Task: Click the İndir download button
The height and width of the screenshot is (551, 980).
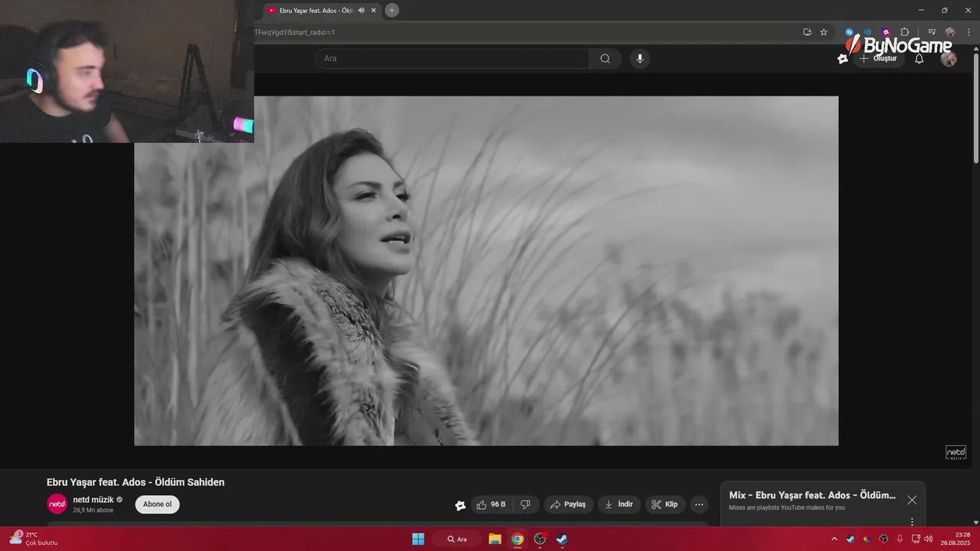Action: pyautogui.click(x=619, y=504)
